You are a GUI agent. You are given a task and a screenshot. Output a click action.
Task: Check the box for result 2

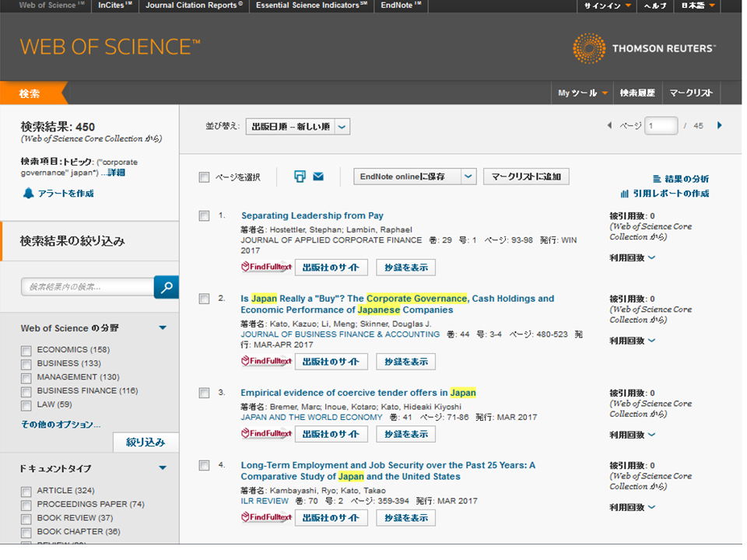204,299
